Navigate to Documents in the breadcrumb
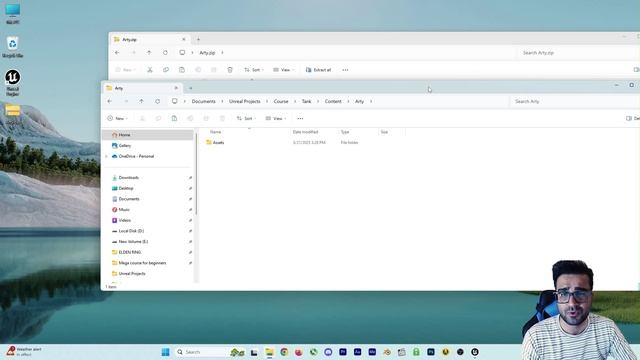 (204, 101)
